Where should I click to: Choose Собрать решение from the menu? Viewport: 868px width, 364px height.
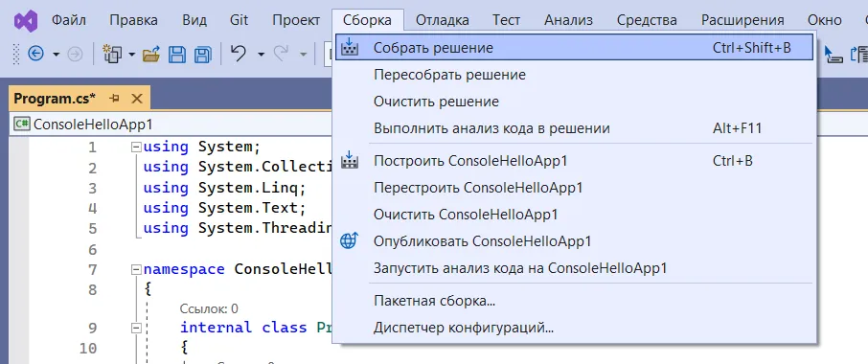tap(574, 48)
